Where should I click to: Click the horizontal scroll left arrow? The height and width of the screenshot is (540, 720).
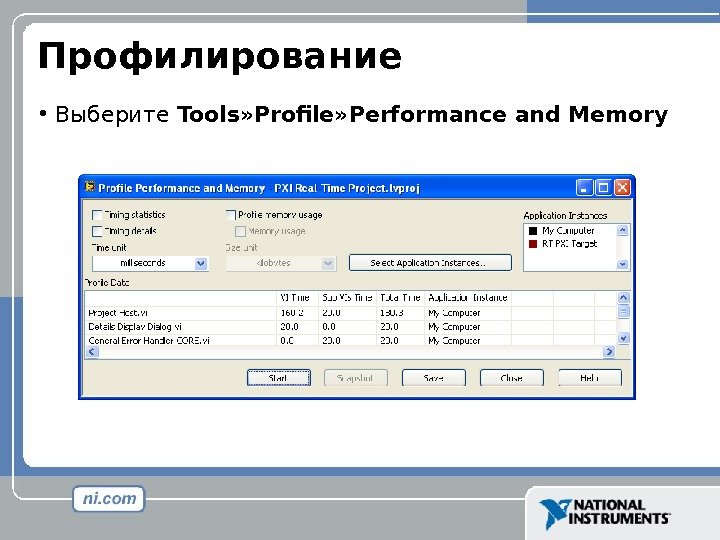(x=92, y=352)
